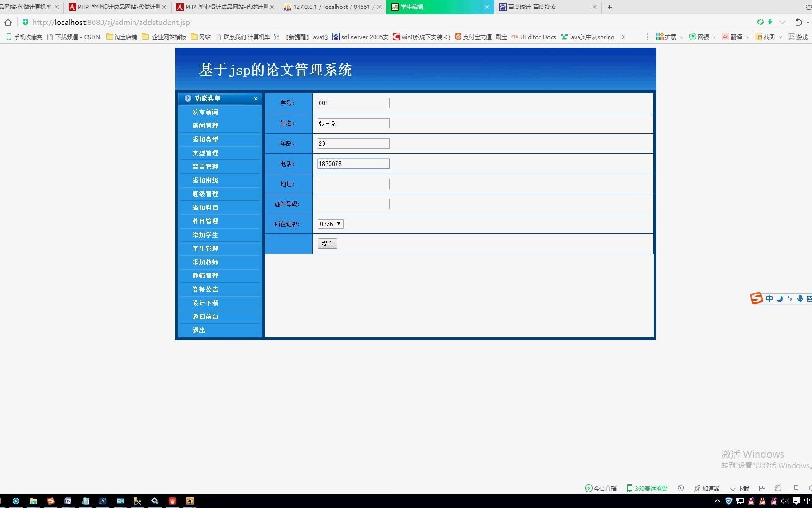The width and height of the screenshot is (812, 508).
Task: Expand the 扩展 dropdown arrow
Action: (x=681, y=37)
